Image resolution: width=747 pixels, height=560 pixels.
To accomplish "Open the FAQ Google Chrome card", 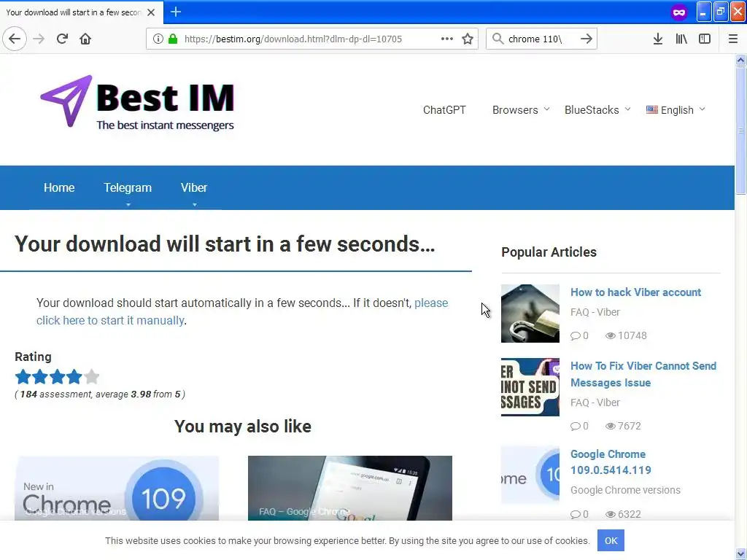I will click(x=350, y=488).
